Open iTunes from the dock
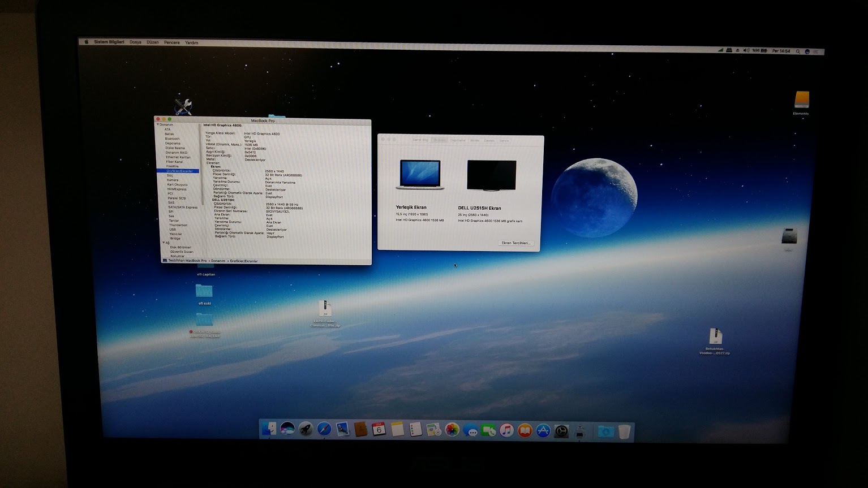868x488 pixels. 506,430
